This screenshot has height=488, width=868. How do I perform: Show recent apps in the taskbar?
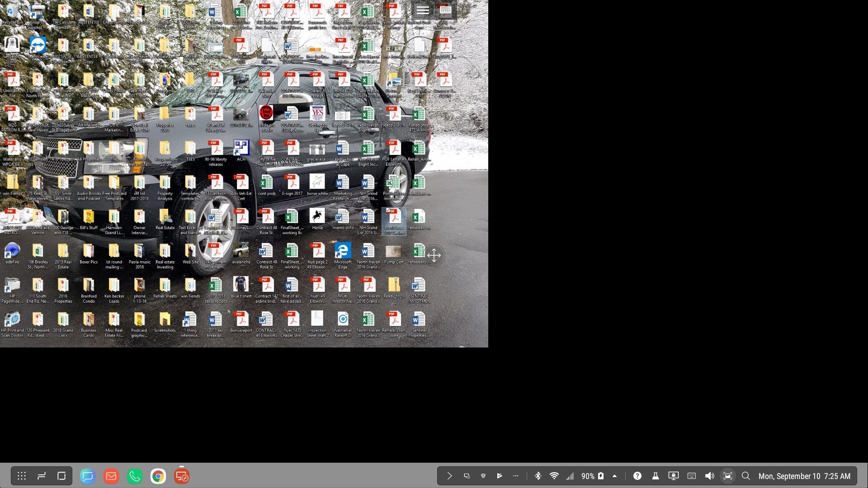[x=42, y=476]
